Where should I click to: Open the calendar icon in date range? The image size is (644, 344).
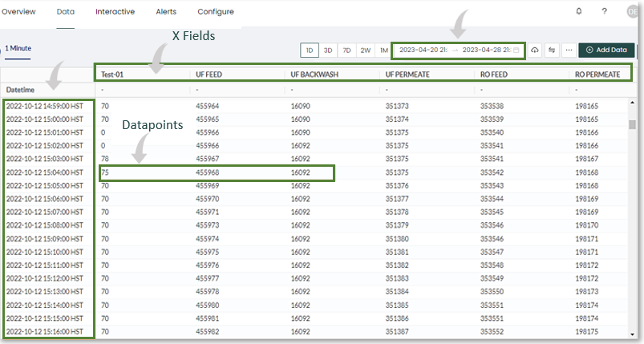516,50
